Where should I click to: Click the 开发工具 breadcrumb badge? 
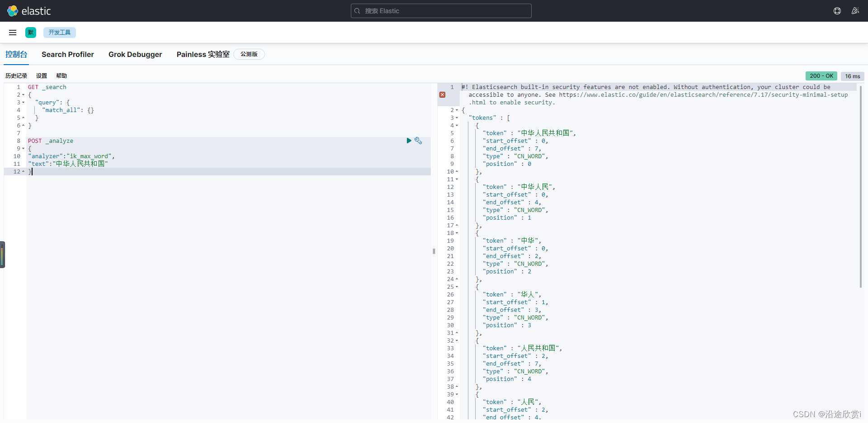coord(60,33)
